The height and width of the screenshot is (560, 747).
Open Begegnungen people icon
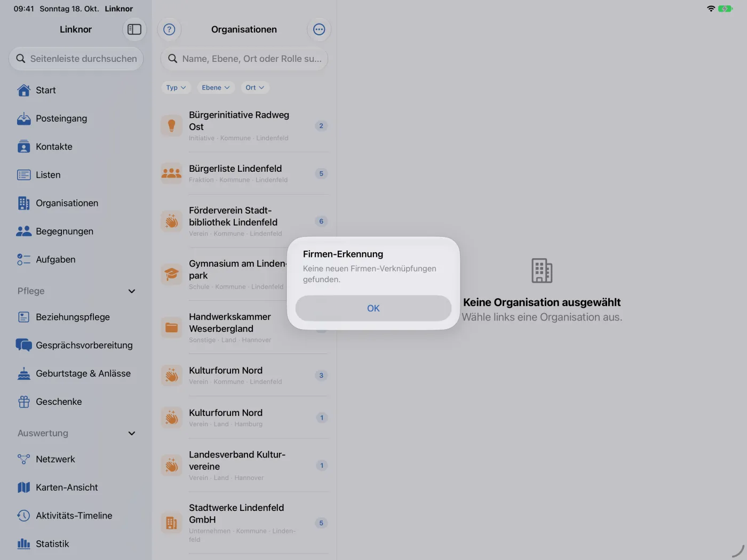point(24,231)
